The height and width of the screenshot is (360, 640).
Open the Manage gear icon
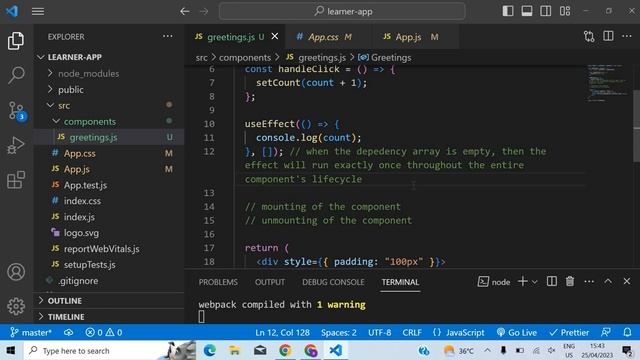click(x=16, y=306)
